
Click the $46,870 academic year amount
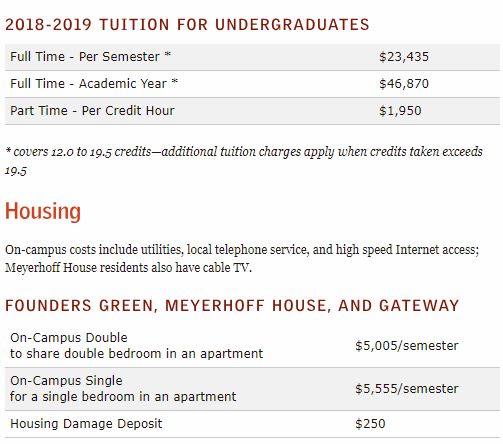pyautogui.click(x=404, y=84)
